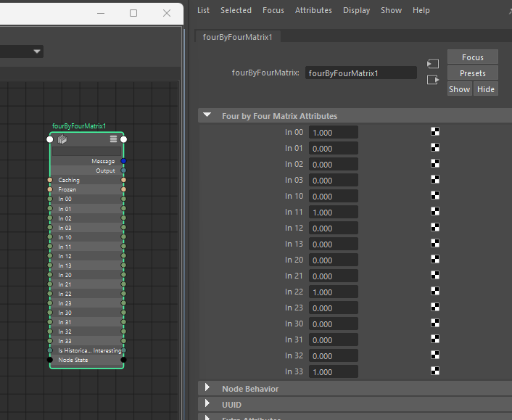
Task: Click the In 10 value field
Action: (333, 196)
